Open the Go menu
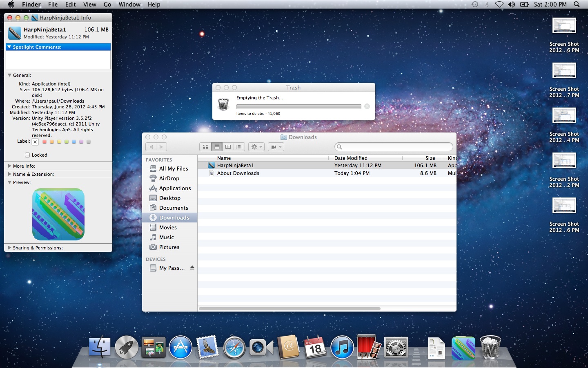Viewport: 588px width, 368px height. click(x=107, y=4)
